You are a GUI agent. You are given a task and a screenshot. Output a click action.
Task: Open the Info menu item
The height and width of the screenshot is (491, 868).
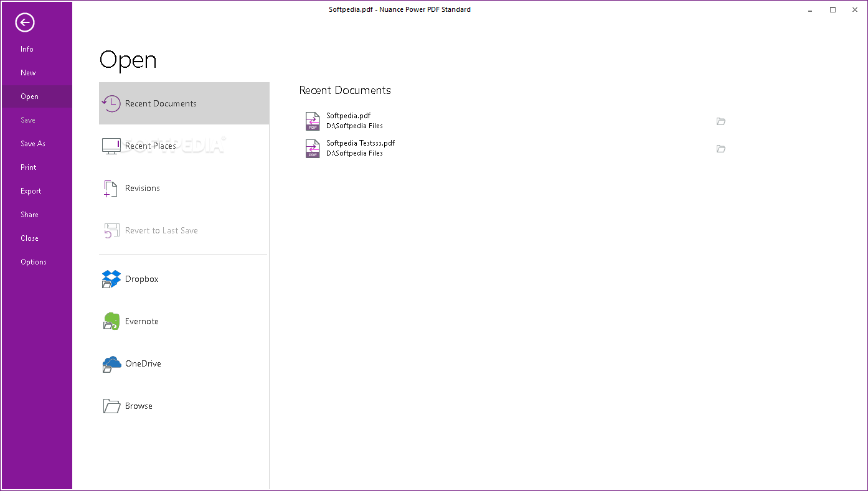point(27,49)
